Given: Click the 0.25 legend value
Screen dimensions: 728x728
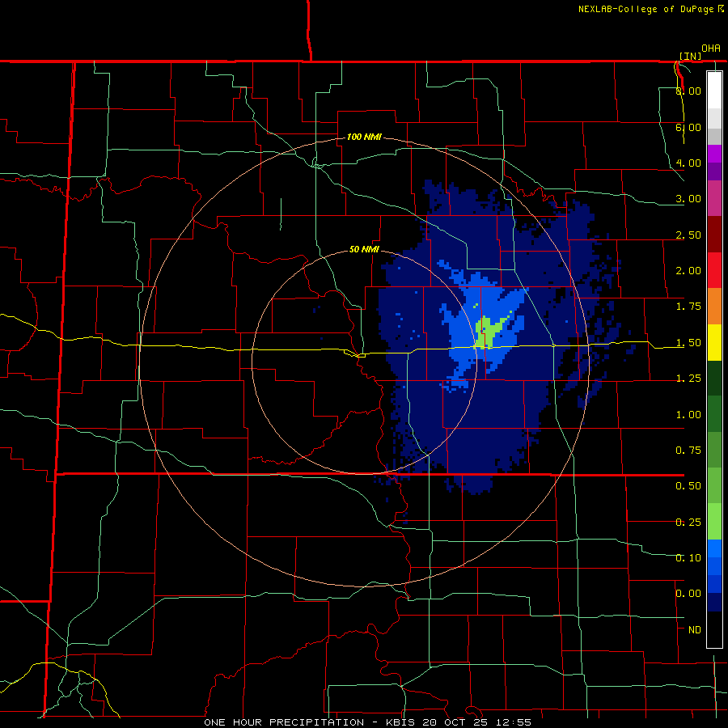Looking at the screenshot, I should click(688, 523).
